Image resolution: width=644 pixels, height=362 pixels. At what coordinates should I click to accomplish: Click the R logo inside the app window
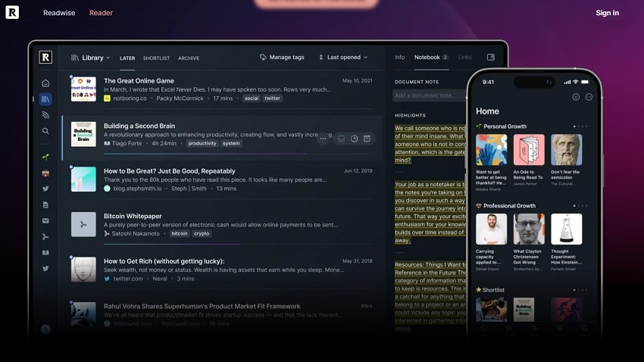click(x=45, y=57)
